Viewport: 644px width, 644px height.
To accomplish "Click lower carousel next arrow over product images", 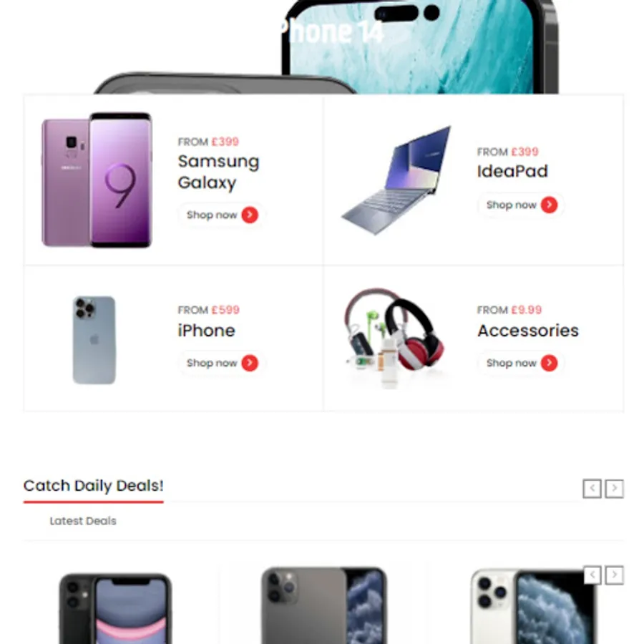I will point(615,575).
